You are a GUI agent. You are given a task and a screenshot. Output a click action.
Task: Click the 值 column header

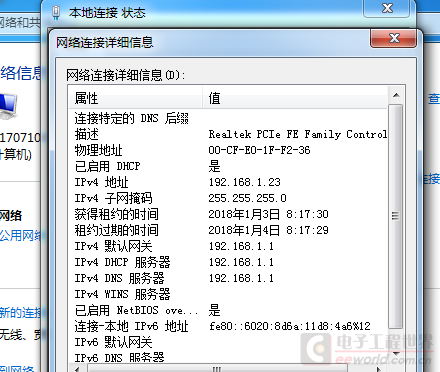(x=295, y=98)
